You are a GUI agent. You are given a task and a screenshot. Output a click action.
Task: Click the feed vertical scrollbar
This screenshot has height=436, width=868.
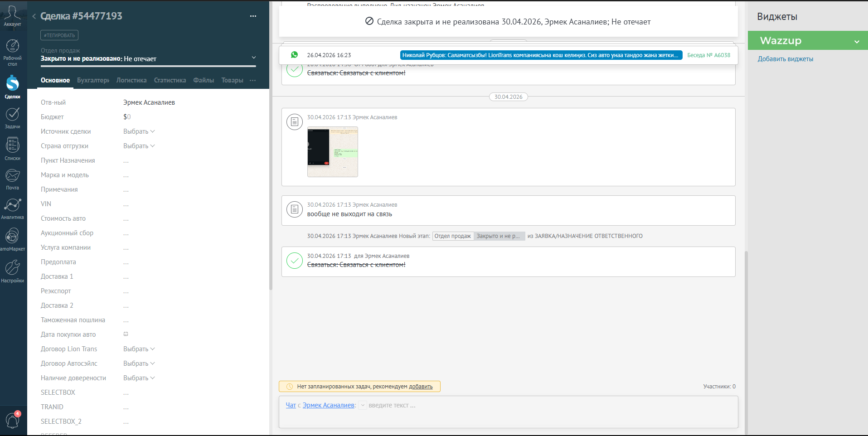pos(746,342)
